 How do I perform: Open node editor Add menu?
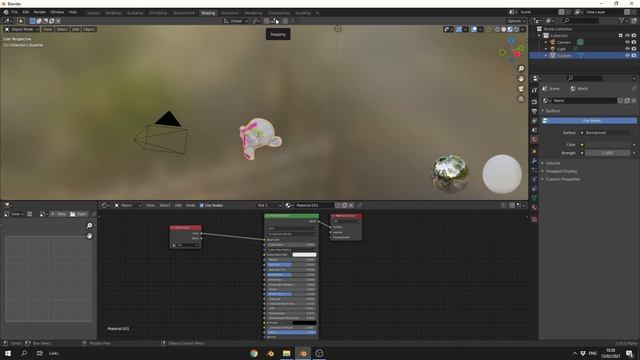coord(178,205)
